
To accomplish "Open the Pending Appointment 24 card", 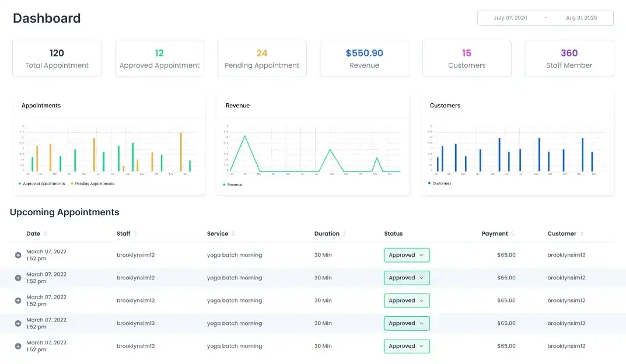I will 262,58.
